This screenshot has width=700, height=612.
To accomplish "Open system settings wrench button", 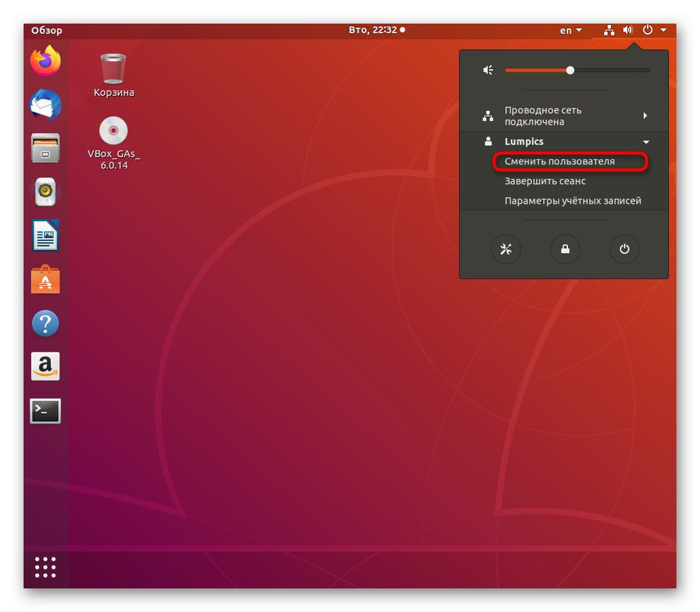I will point(505,248).
